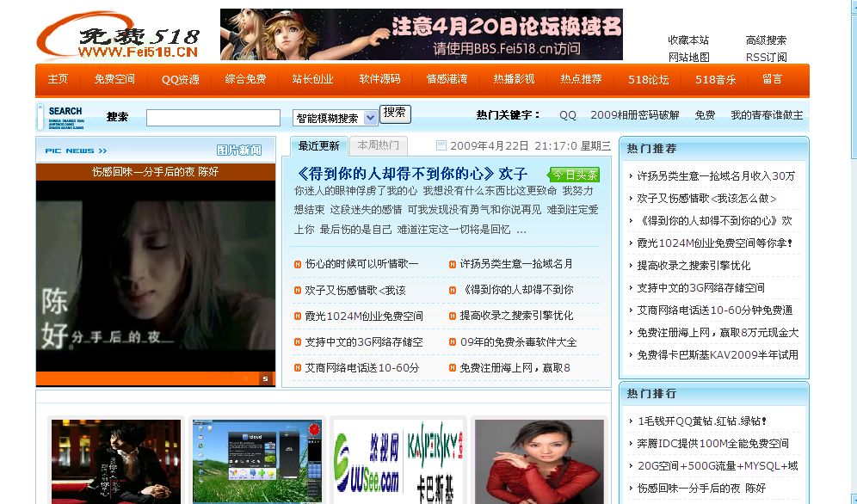Open the forum domain change banner

pyautogui.click(x=422, y=34)
